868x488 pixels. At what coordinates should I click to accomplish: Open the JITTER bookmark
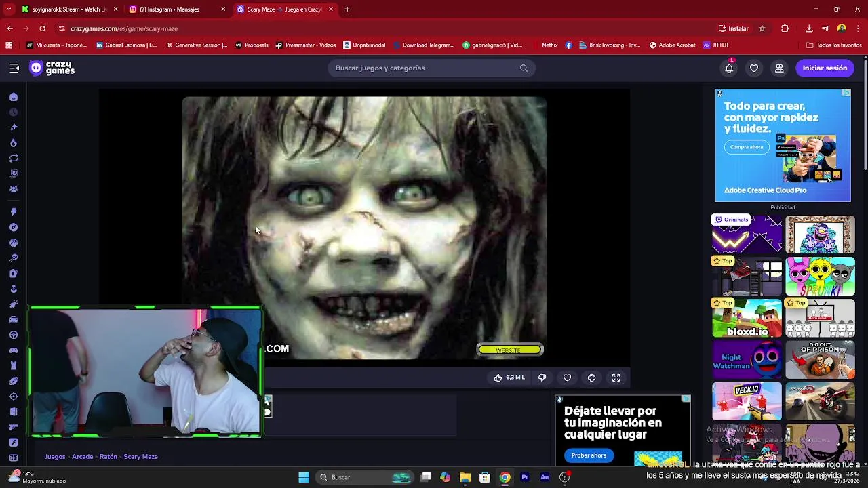(x=716, y=45)
